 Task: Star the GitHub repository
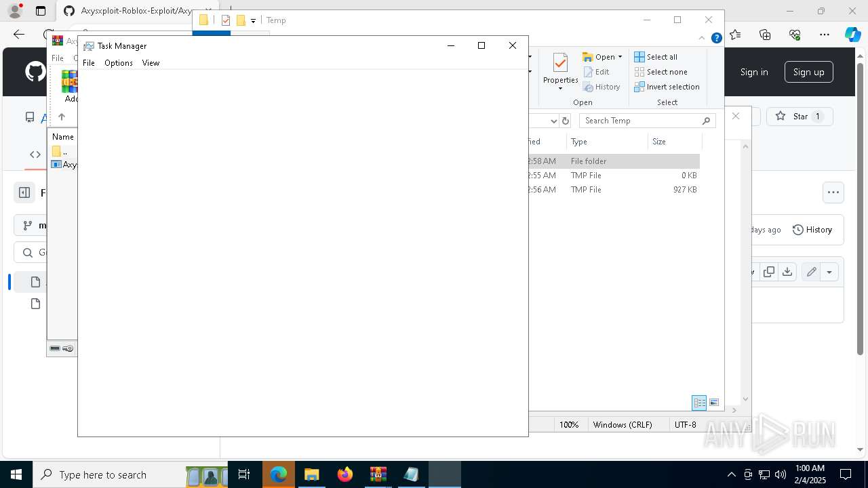coord(800,117)
